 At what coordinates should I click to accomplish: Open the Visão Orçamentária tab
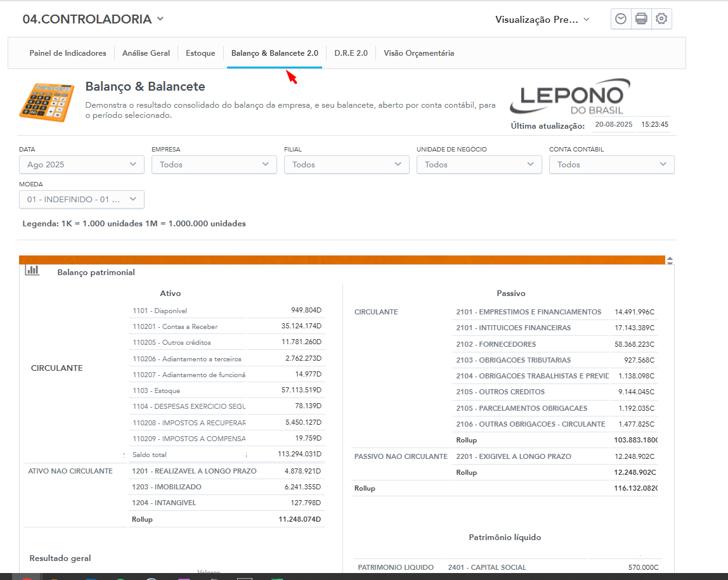(x=419, y=53)
